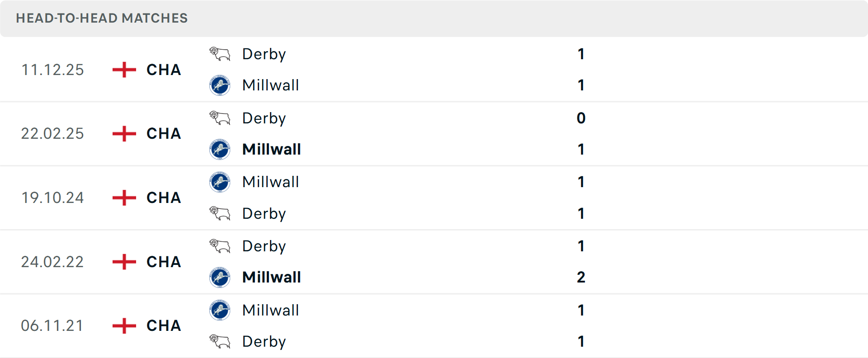Click the England flag next to CHA on 19.10.24
The image size is (868, 358).
[x=123, y=198]
